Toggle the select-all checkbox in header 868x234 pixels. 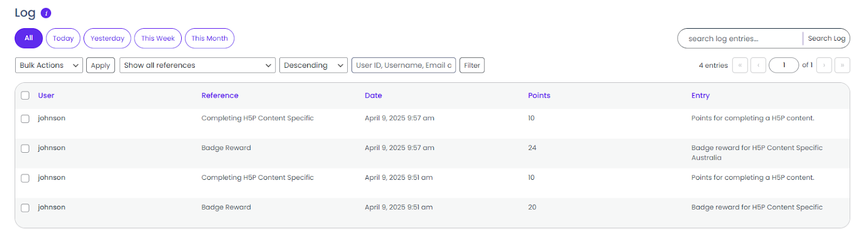(25, 96)
